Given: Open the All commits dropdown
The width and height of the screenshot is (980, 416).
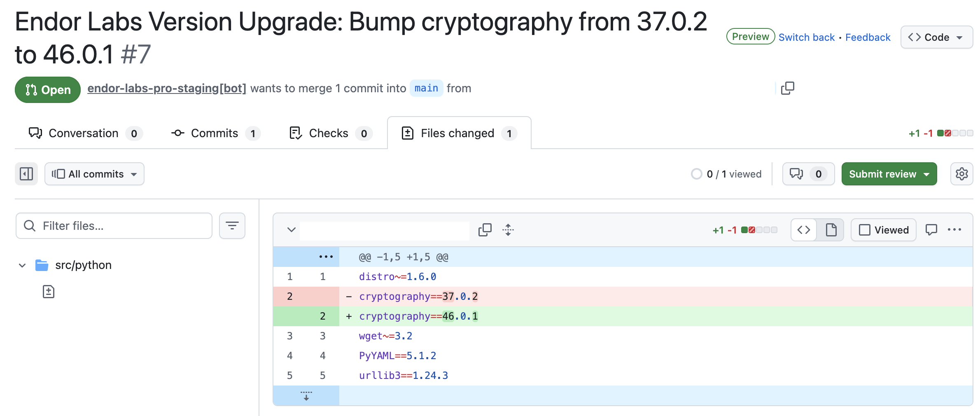Looking at the screenshot, I should [x=94, y=174].
